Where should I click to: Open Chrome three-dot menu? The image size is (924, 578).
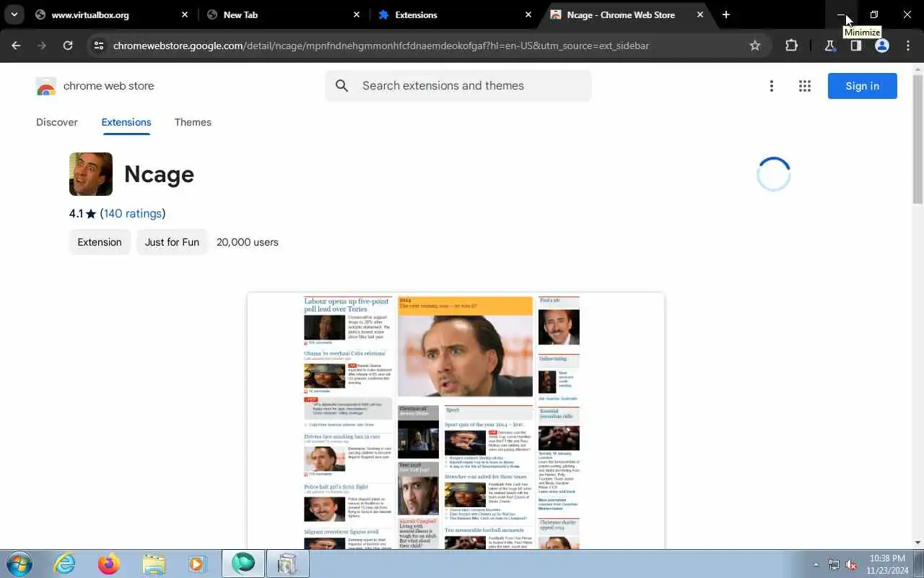click(x=907, y=46)
